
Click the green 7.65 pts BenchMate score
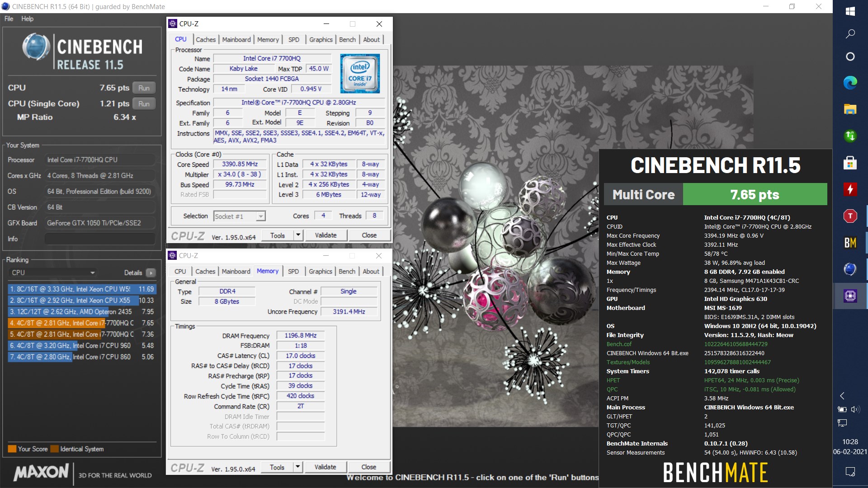click(755, 194)
